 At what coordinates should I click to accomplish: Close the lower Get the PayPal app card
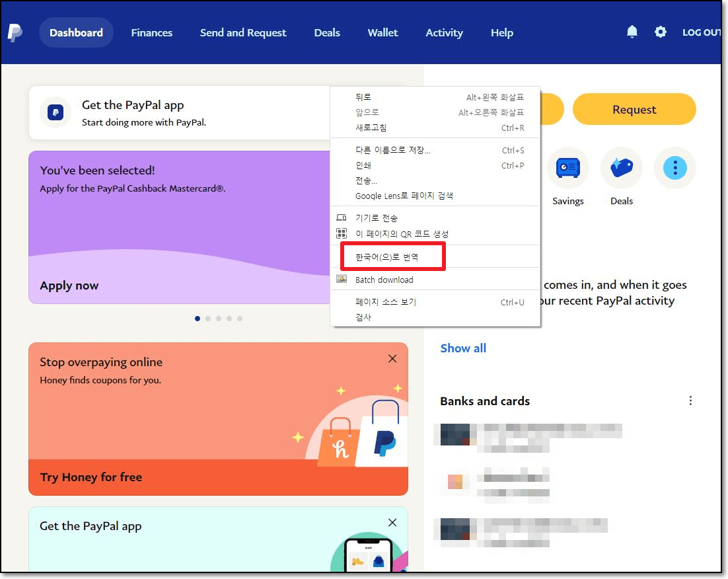392,523
